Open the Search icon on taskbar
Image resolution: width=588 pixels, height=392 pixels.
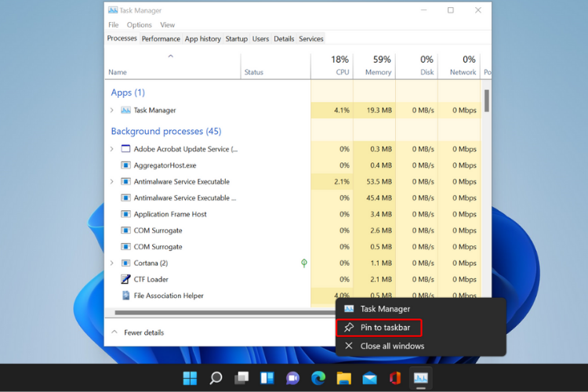216,378
